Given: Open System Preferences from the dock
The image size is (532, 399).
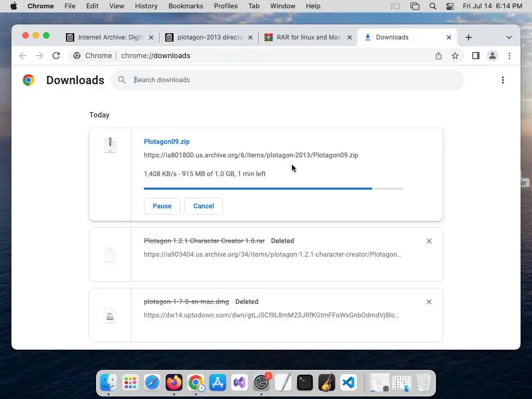Looking at the screenshot, I should [261, 383].
